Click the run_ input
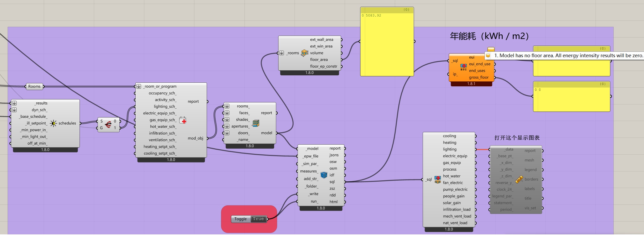Image resolution: width=644 pixels, height=252 pixels. [x=315, y=201]
